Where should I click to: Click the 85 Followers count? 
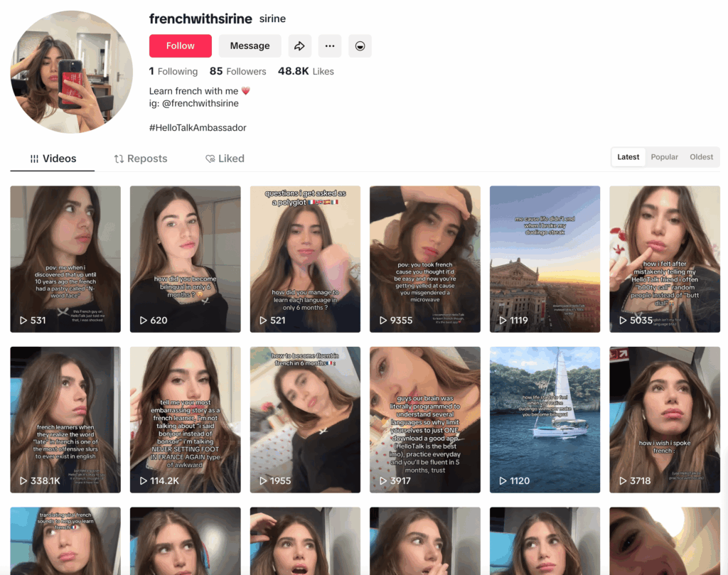(237, 71)
